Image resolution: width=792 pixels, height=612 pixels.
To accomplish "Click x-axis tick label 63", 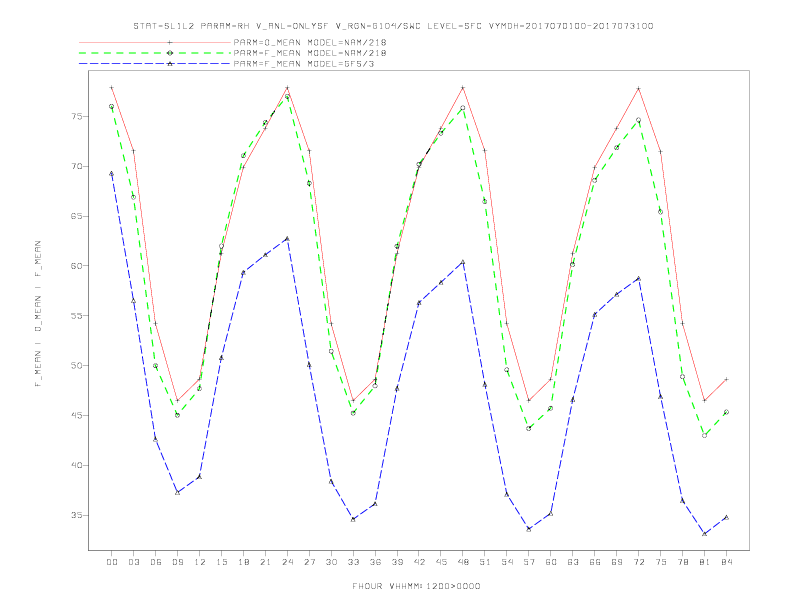I will [573, 562].
